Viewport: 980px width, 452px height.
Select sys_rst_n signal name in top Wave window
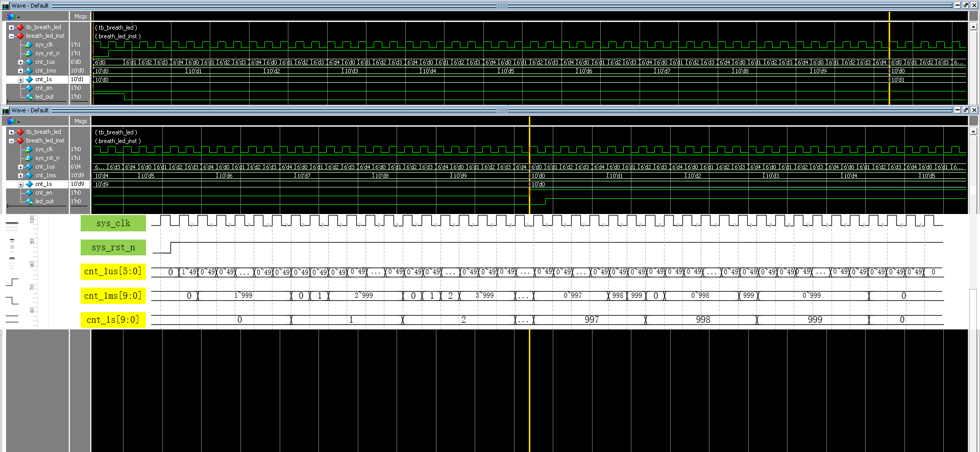pyautogui.click(x=47, y=53)
